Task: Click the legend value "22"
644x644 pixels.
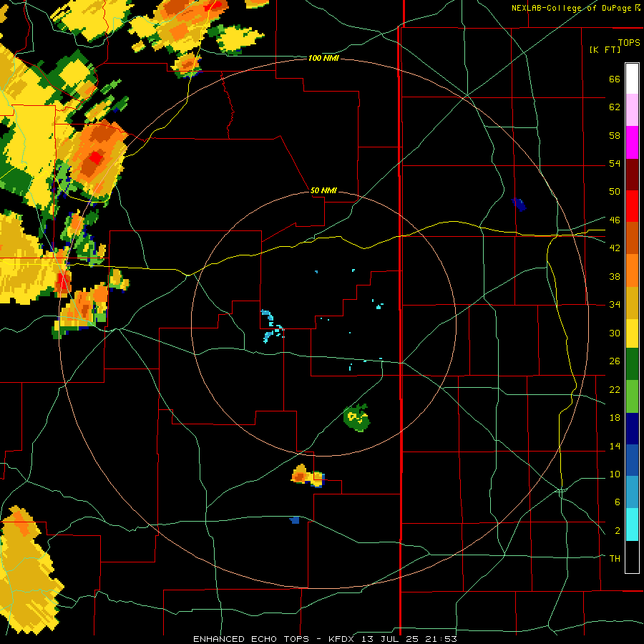Action: (615, 390)
